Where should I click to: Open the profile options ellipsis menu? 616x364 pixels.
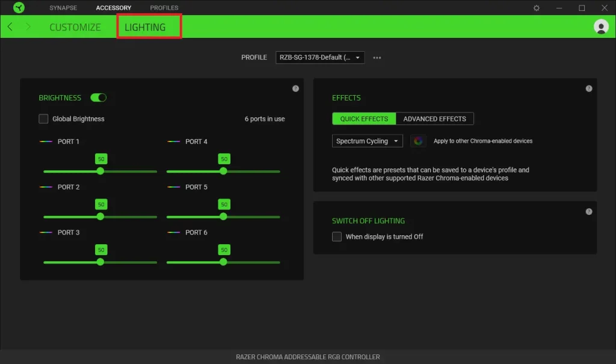[x=377, y=58]
